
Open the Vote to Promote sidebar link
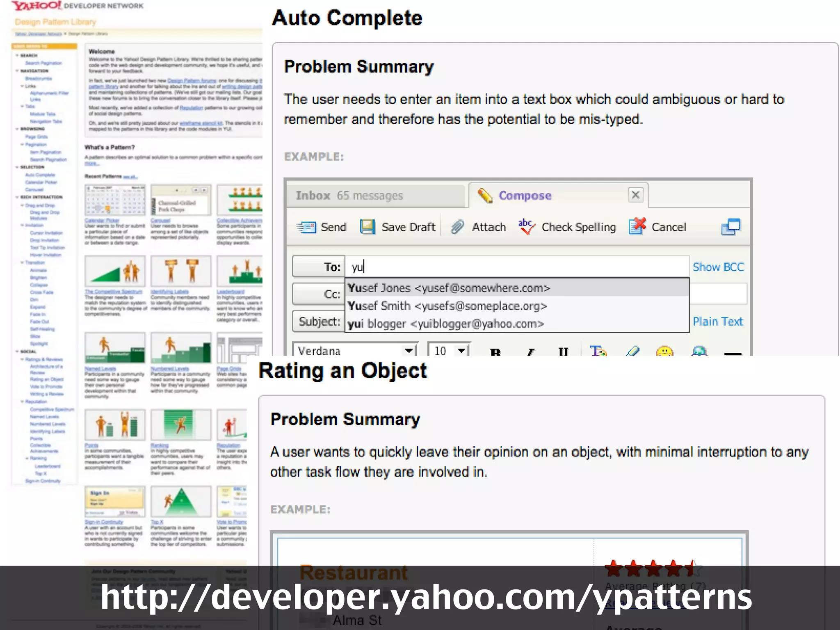click(46, 386)
